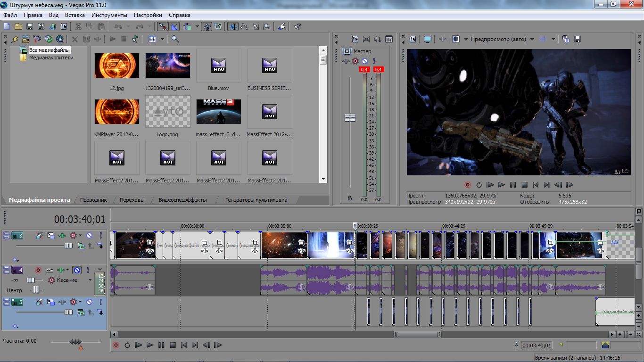Copy snapshot to clipboard in preview panel
The width and height of the screenshot is (644, 362).
point(566,39)
